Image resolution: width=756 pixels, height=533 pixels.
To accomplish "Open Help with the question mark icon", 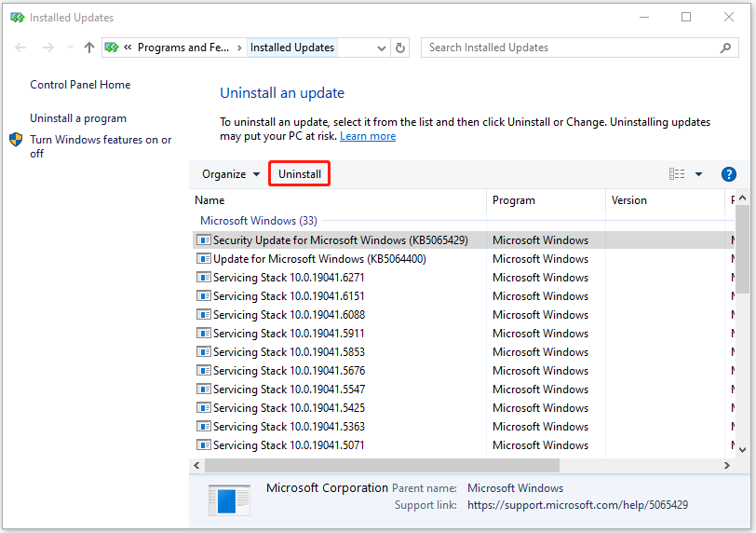I will click(x=728, y=174).
